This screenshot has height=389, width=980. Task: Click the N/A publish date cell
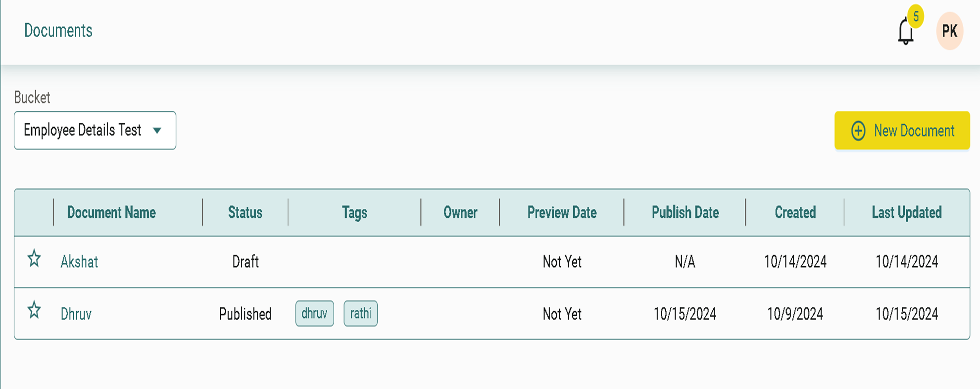(x=685, y=262)
